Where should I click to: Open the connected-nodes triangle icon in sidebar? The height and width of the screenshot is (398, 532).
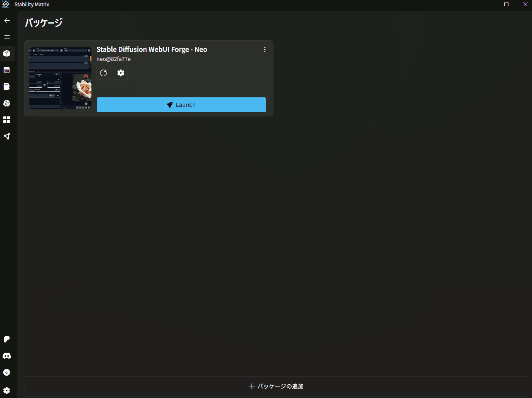tap(7, 136)
